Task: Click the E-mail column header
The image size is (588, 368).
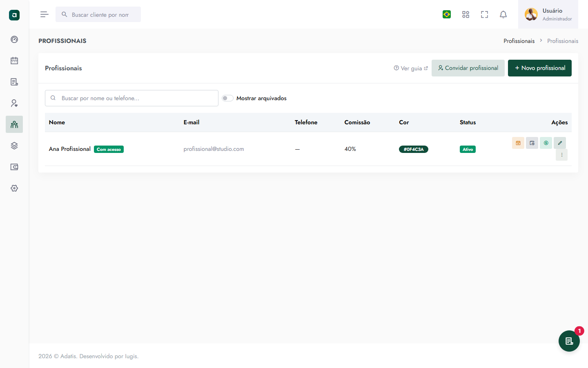Action: [x=192, y=122]
